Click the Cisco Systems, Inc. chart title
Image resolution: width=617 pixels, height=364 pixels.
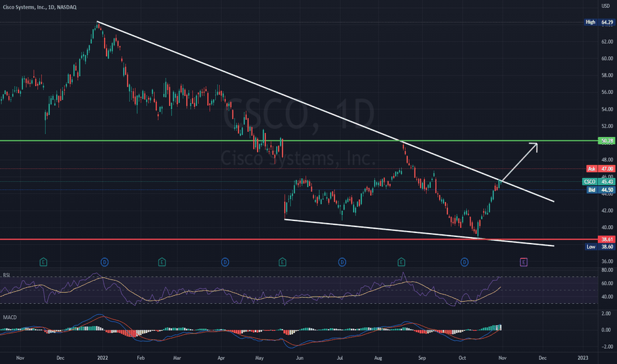40,7
